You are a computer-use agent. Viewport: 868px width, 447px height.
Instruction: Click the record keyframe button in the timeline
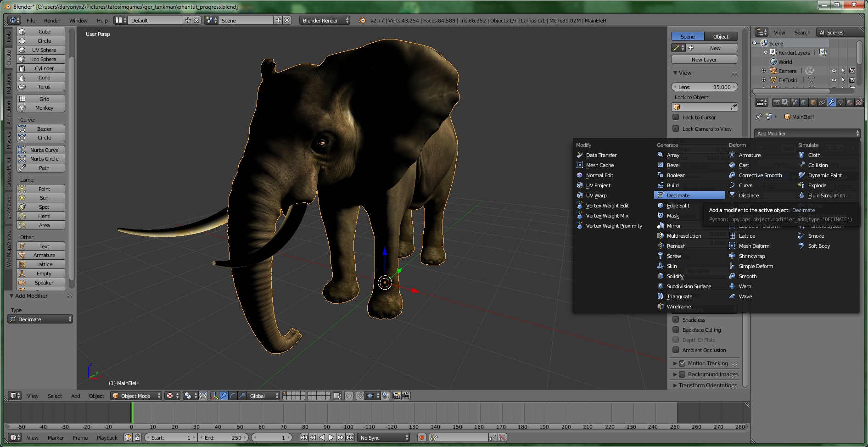point(422,437)
